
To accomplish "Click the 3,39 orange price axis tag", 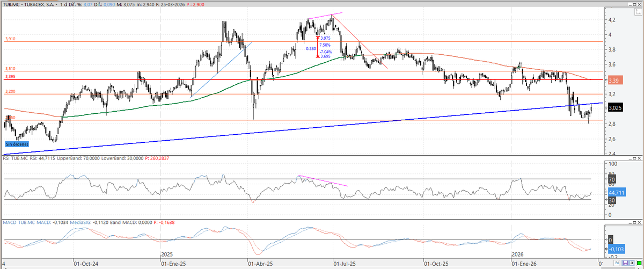I will click(x=614, y=80).
